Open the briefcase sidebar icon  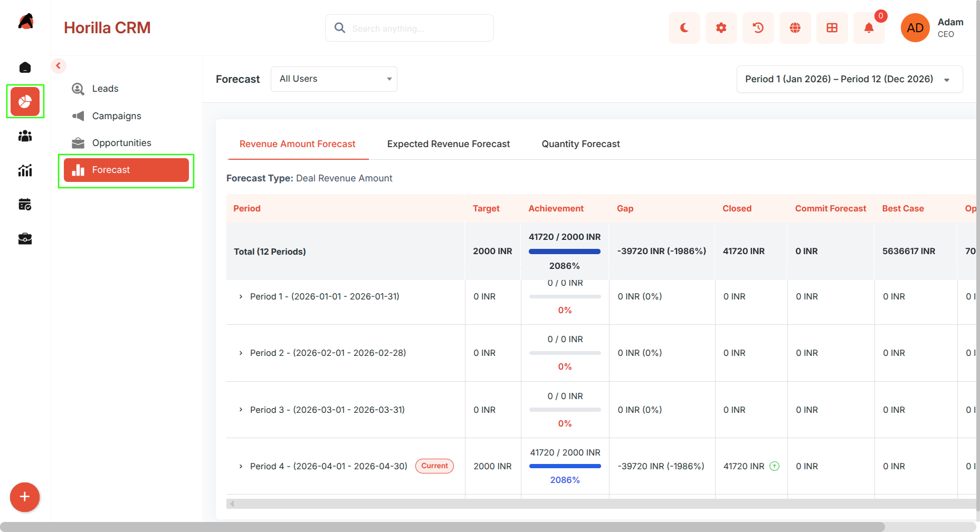(25, 239)
